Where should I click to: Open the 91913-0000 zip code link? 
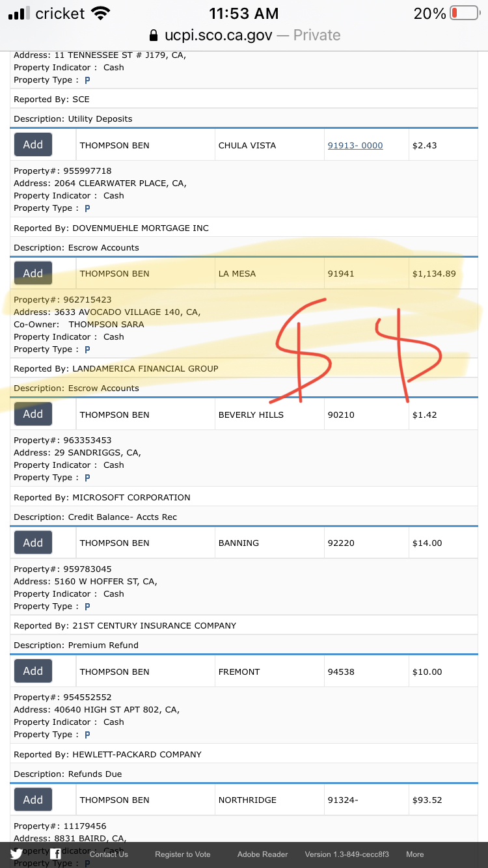pos(355,145)
